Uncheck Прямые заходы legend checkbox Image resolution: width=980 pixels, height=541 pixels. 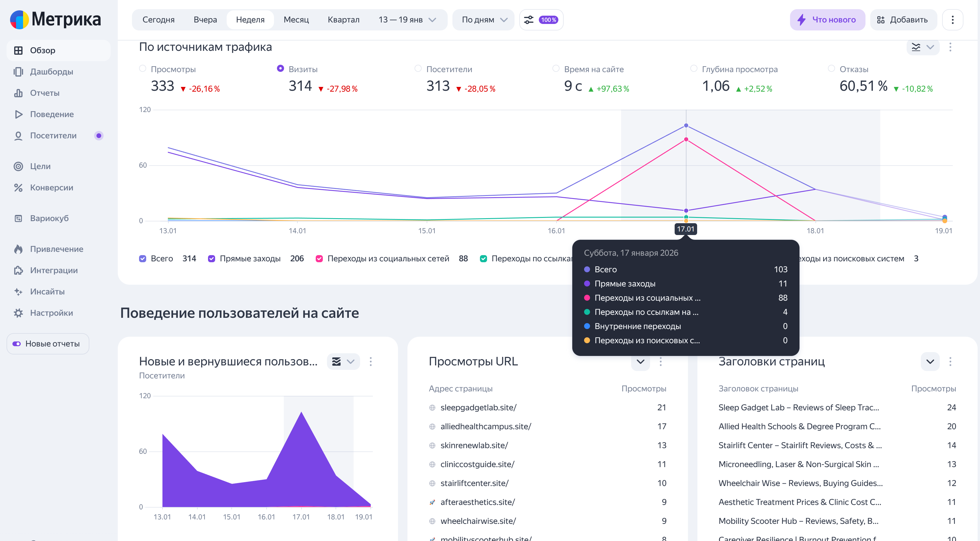click(x=212, y=258)
